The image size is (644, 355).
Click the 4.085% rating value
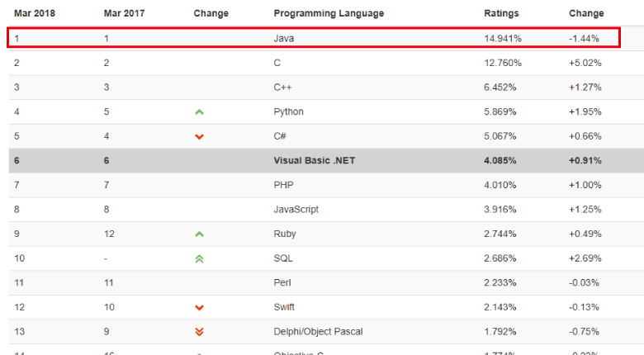coord(500,161)
